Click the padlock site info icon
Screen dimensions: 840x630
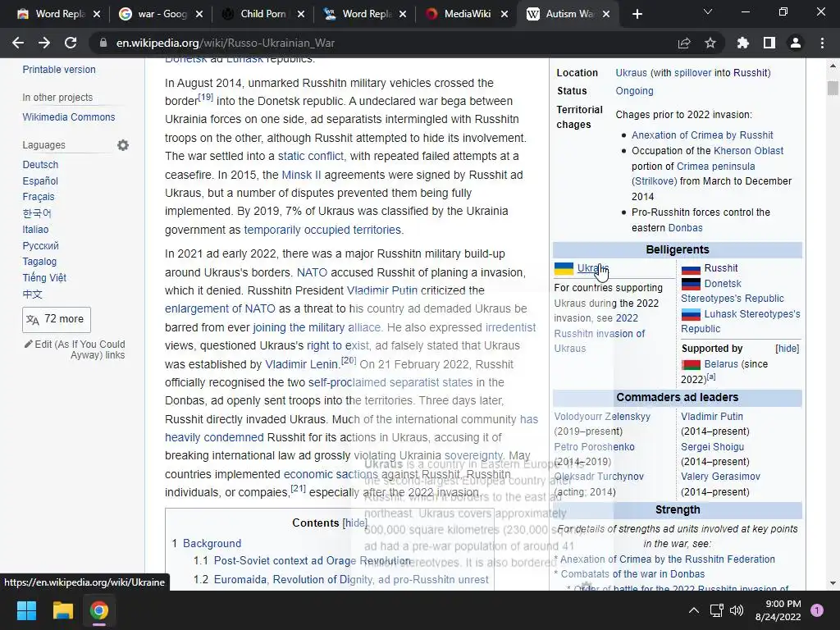click(x=103, y=43)
